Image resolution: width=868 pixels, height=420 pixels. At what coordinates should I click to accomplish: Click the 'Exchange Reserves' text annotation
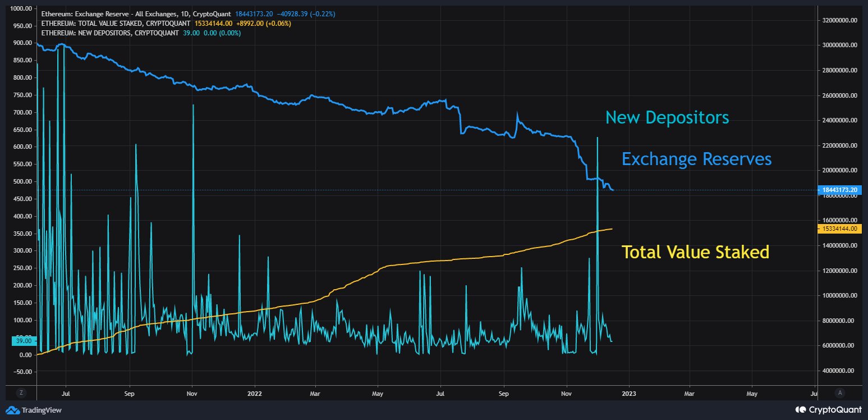696,159
